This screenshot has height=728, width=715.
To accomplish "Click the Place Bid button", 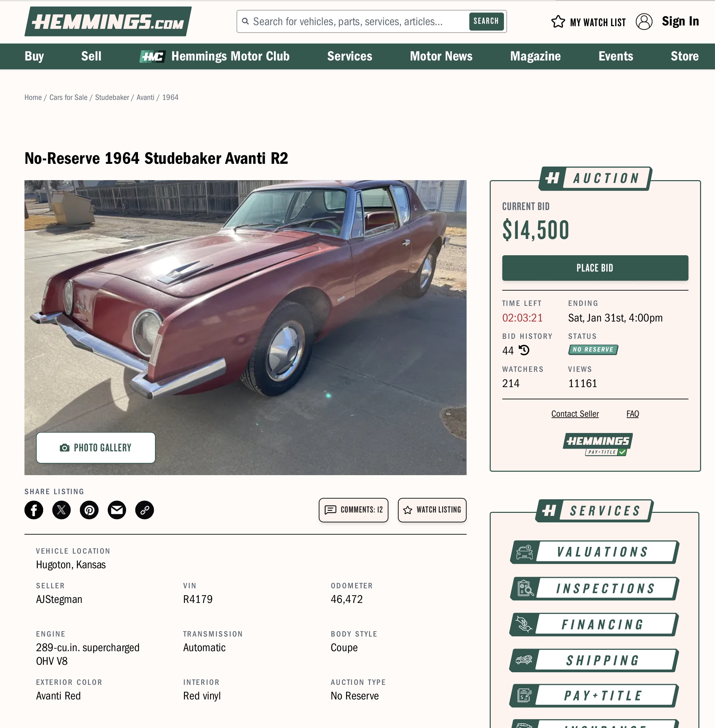I will [595, 268].
